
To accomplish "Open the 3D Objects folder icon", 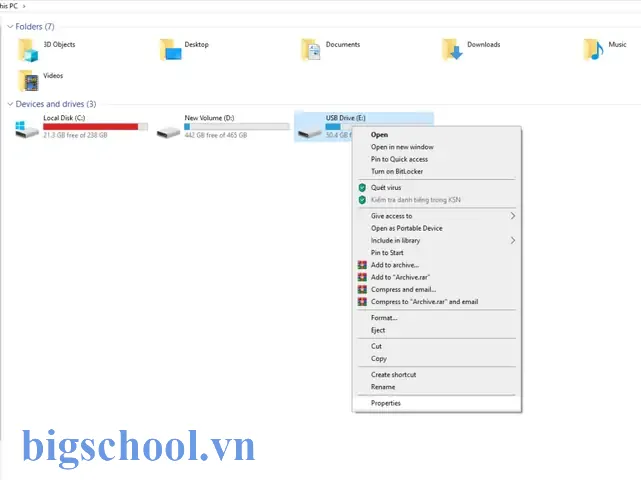I will [28, 50].
